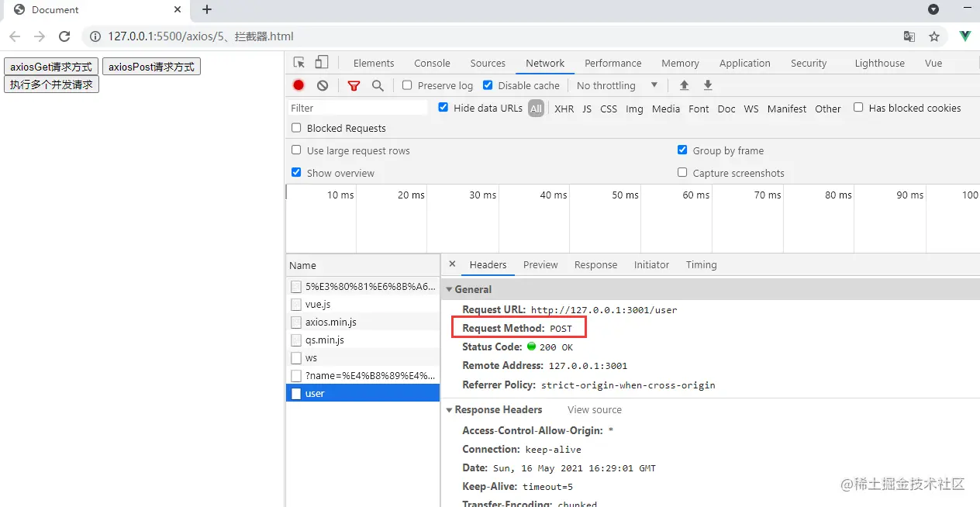This screenshot has width=980, height=507.
Task: Switch to Elements panel tab
Action: click(x=374, y=64)
